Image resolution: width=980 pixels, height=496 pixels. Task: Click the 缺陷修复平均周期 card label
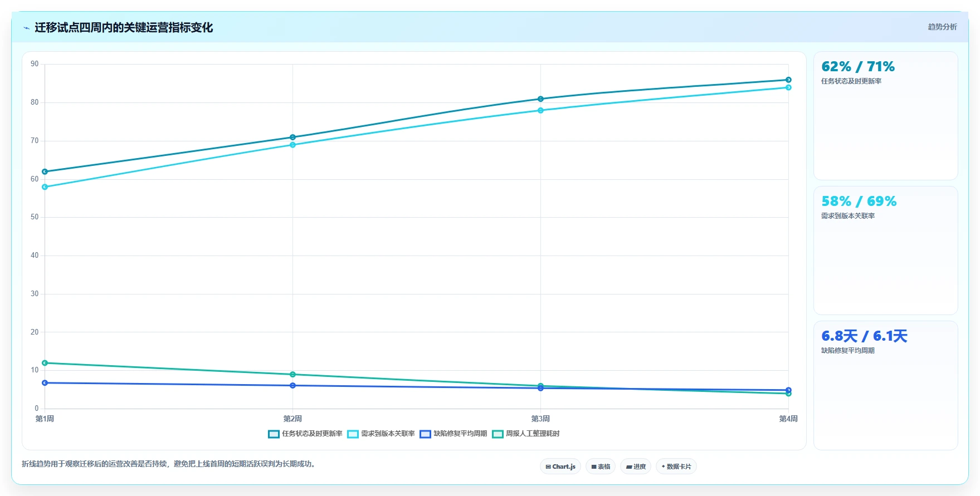[848, 351]
